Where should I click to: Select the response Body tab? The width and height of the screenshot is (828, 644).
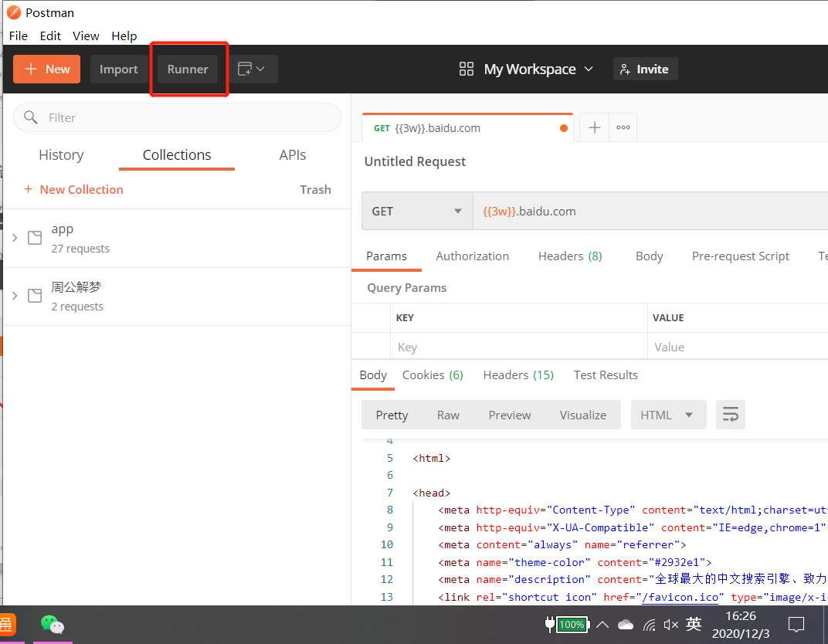coord(373,375)
